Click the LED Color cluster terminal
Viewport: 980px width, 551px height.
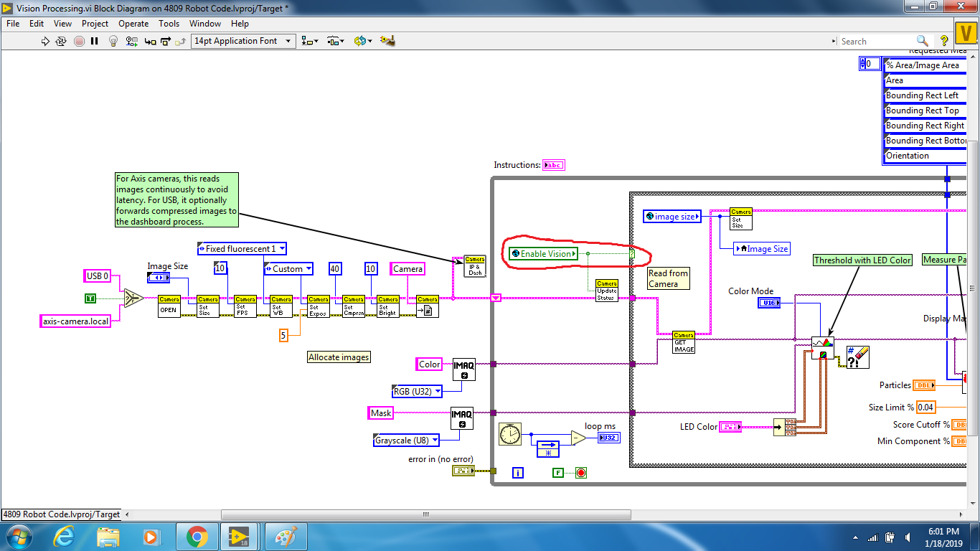coord(730,427)
